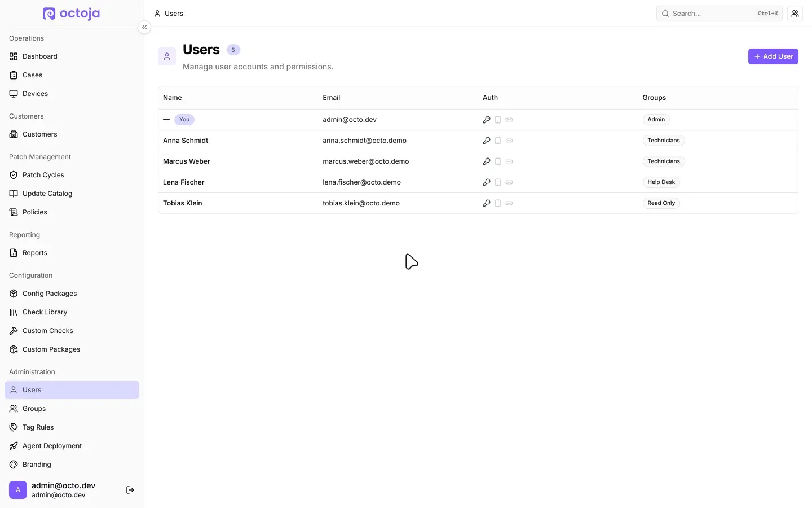
Task: Click the key icon in Anna Schmidt's row
Action: click(x=487, y=141)
